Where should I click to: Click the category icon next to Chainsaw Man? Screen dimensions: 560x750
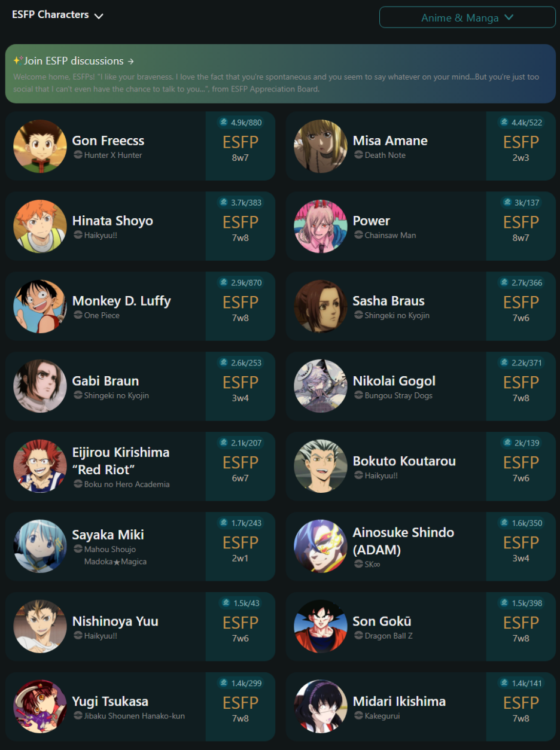(x=358, y=235)
